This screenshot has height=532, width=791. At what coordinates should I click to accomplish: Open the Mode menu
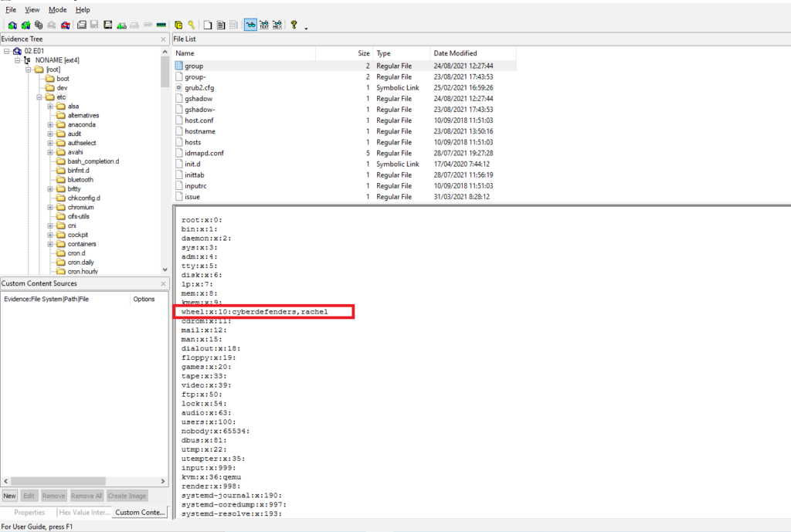tap(57, 9)
